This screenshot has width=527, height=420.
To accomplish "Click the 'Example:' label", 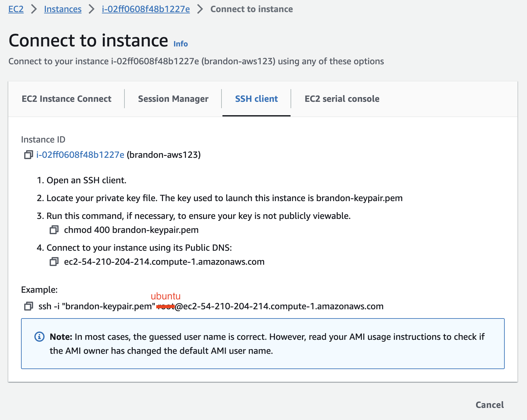I will pyautogui.click(x=39, y=290).
